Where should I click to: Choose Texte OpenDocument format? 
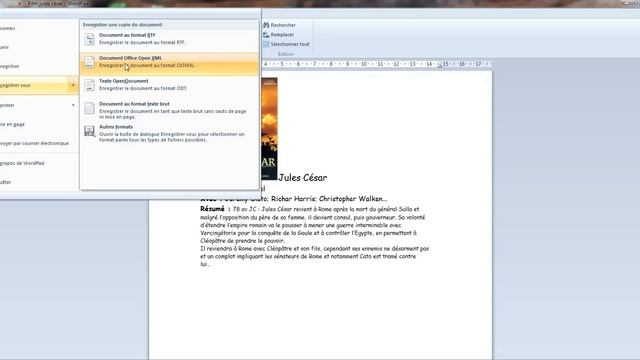pos(169,85)
